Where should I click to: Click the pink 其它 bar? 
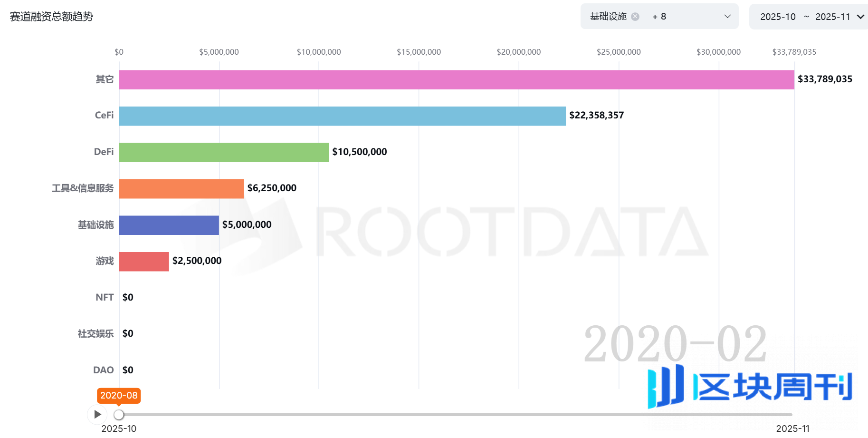[456, 80]
